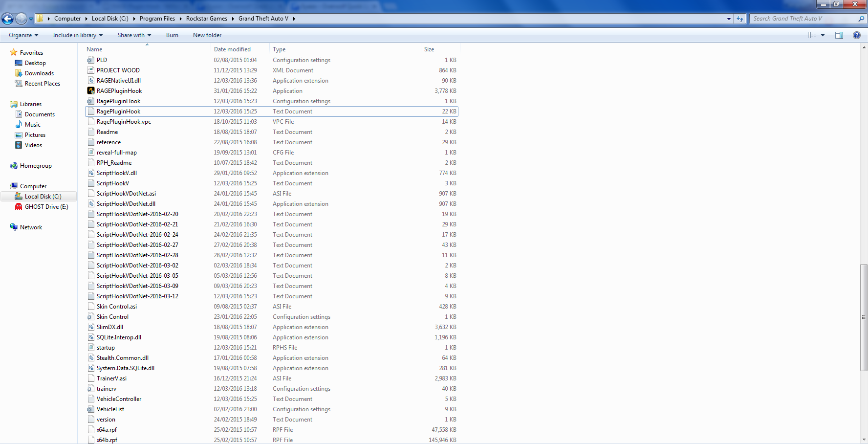Viewport: 868px width, 444px height.
Task: Sort files by Date modified column header
Action: [x=240, y=49]
